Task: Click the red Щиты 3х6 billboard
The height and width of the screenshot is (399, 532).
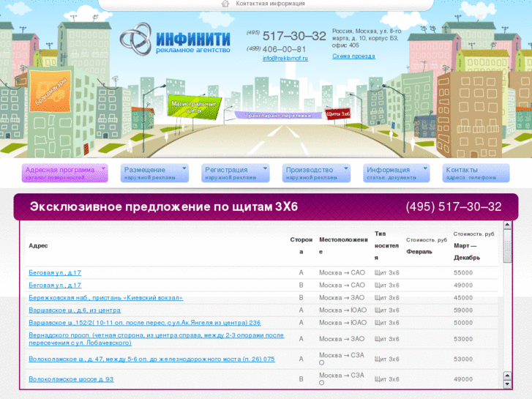Action: 337,113
